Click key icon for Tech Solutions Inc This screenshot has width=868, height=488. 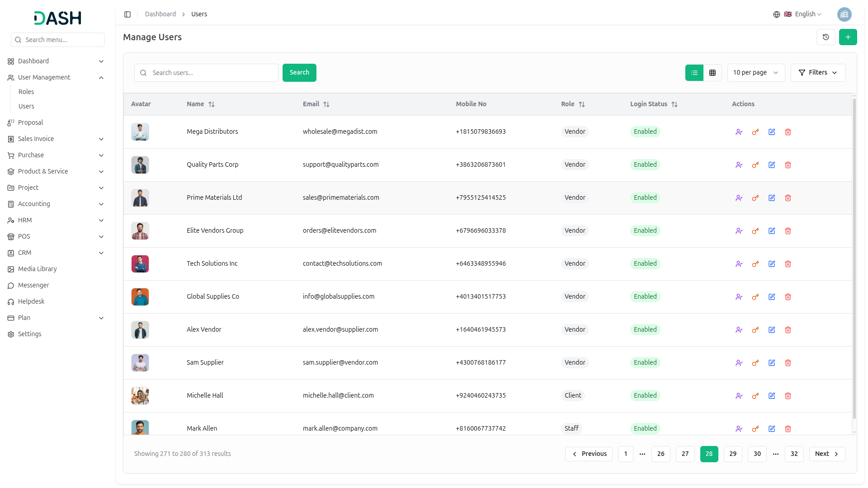[755, 264]
